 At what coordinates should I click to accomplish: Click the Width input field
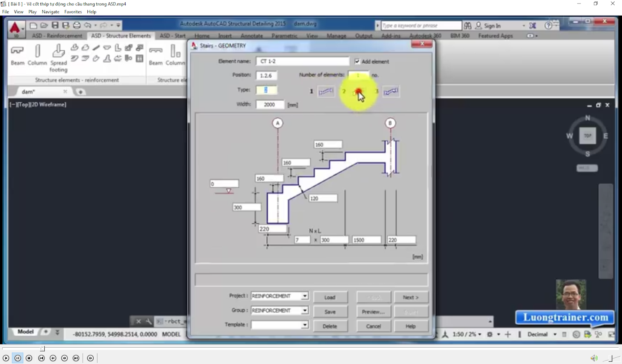tap(270, 104)
